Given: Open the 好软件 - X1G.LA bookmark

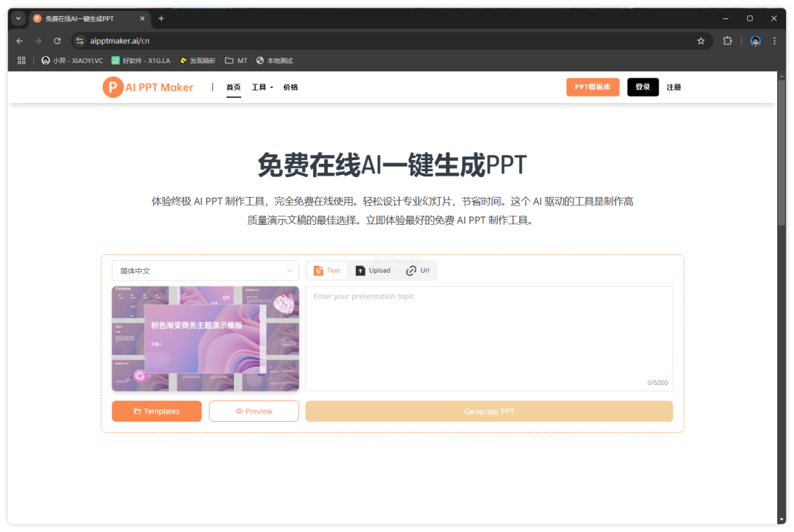Looking at the screenshot, I should (140, 60).
